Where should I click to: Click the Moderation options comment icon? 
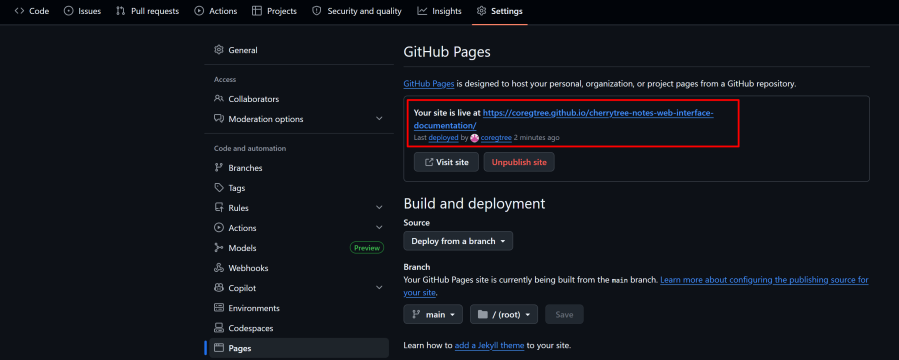click(218, 119)
